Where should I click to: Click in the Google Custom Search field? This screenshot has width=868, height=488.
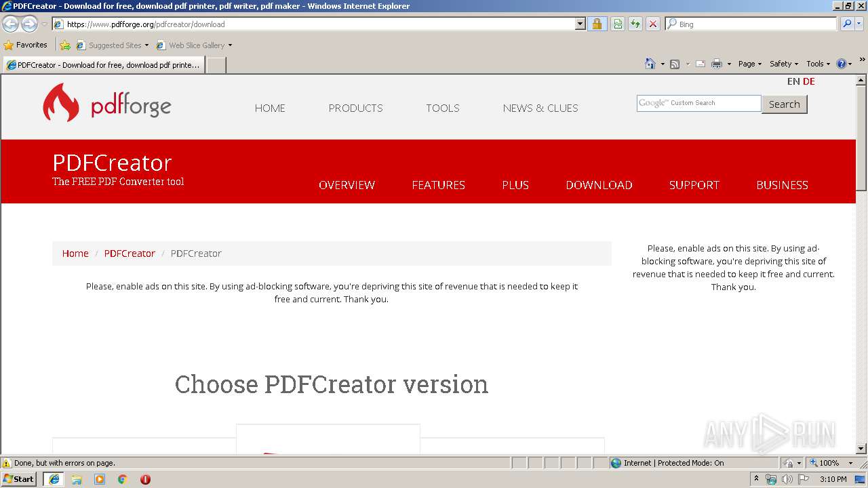click(x=698, y=103)
